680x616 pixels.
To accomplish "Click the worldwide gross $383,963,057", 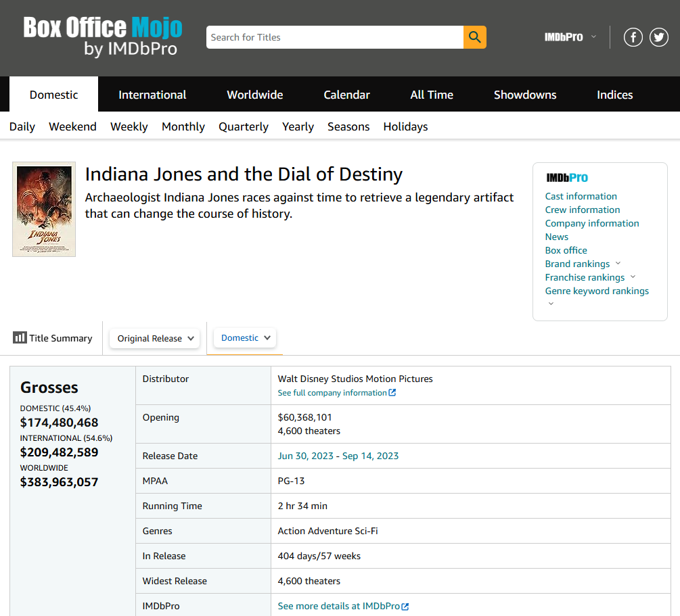I will pos(59,482).
